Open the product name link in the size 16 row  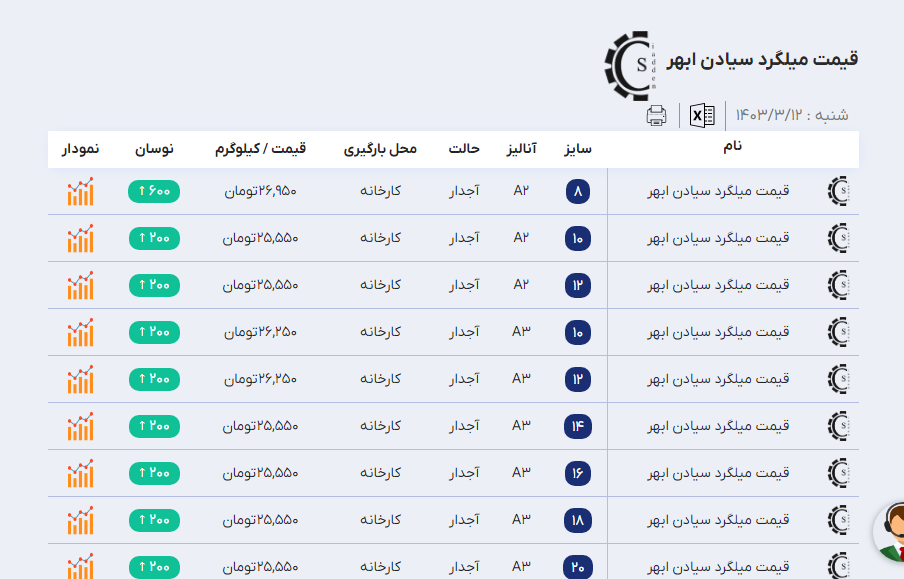tap(718, 473)
